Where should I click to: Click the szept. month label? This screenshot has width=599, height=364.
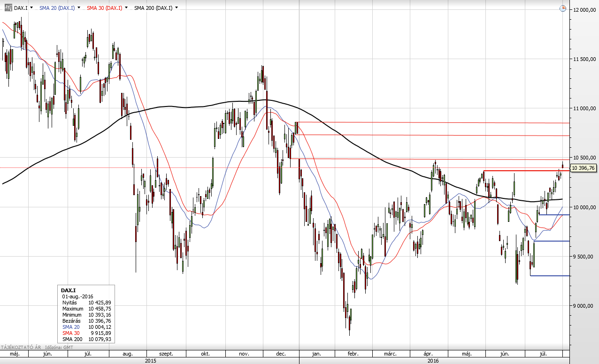tap(167, 354)
